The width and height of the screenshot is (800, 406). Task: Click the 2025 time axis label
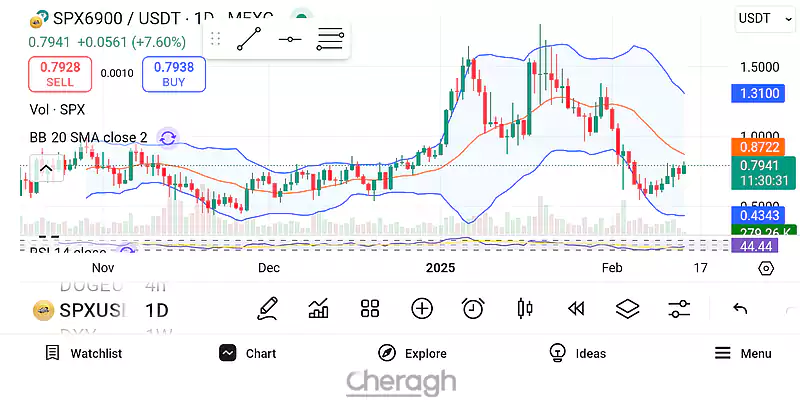point(441,268)
